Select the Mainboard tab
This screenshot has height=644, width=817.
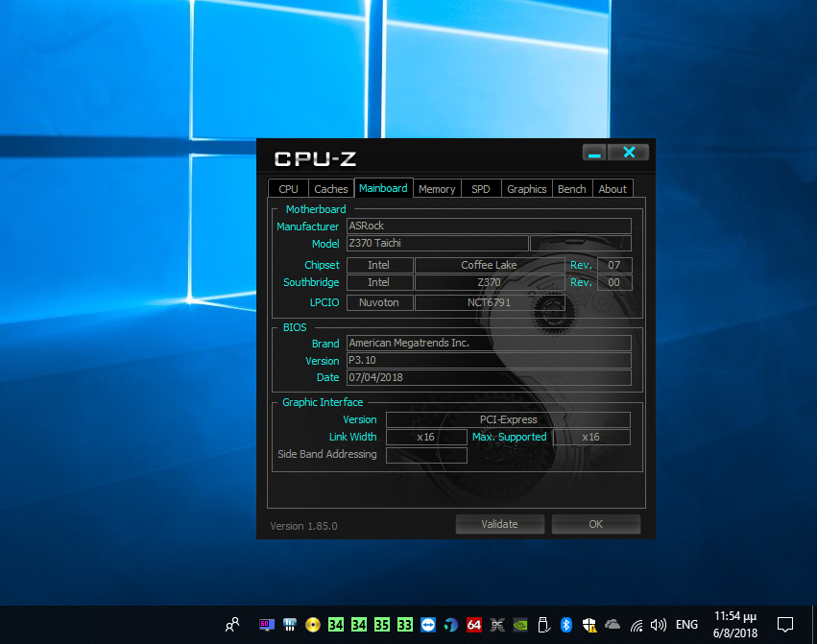tap(383, 188)
